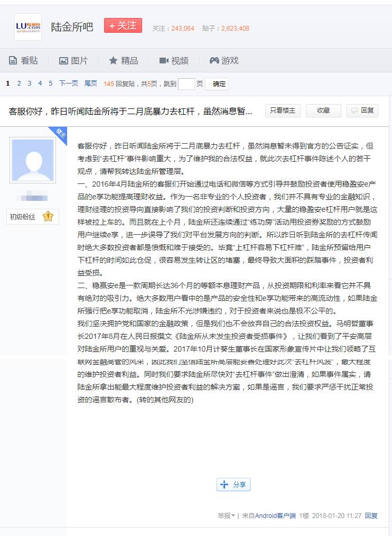Image resolution: width=392 pixels, height=536 pixels.
Task: Go to page 4
Action: pyautogui.click(x=40, y=84)
